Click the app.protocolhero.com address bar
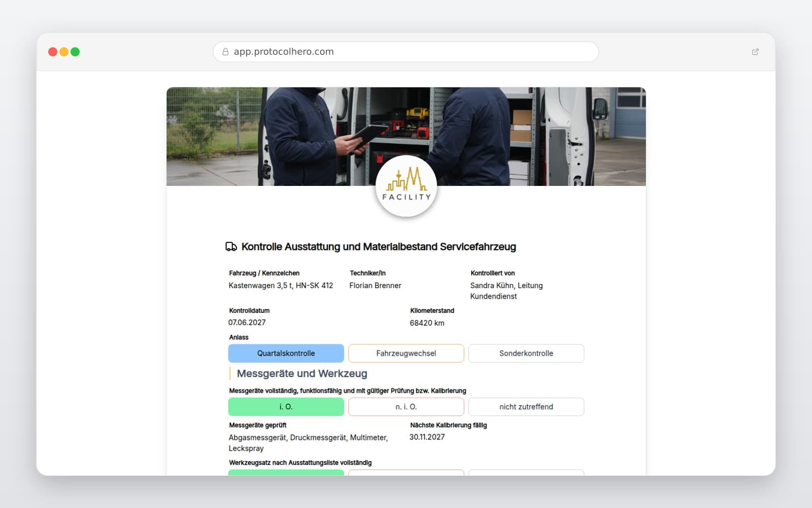Viewport: 812px width, 508px height. pyautogui.click(x=406, y=52)
